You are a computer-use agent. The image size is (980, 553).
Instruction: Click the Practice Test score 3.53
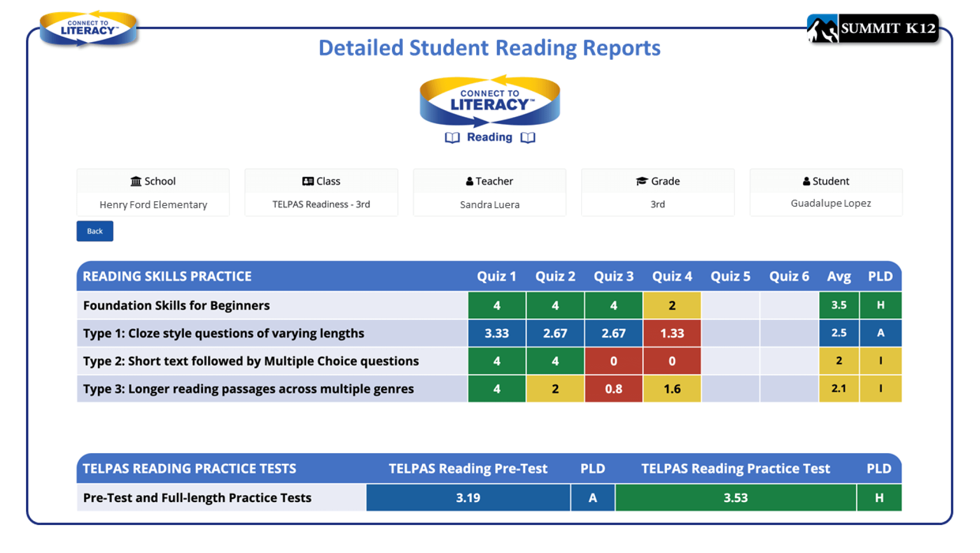tap(735, 498)
